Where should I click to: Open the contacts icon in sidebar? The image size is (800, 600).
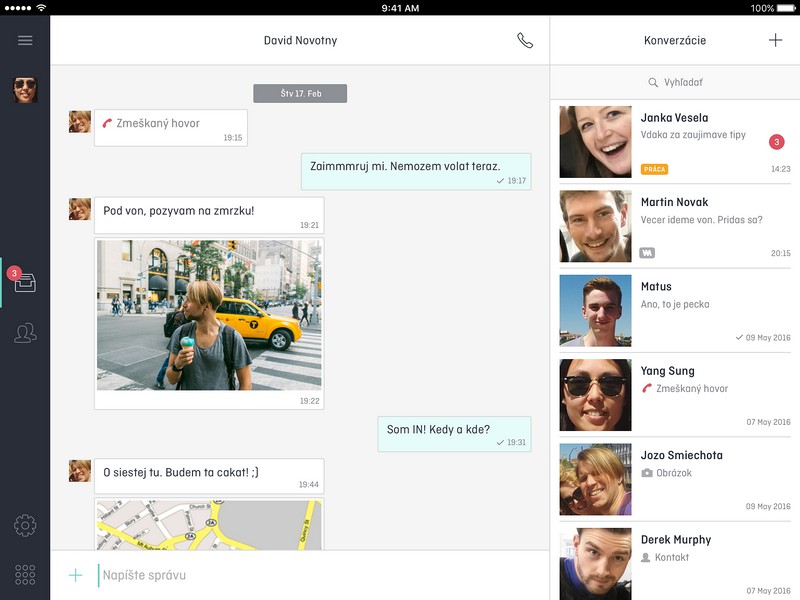click(x=25, y=334)
